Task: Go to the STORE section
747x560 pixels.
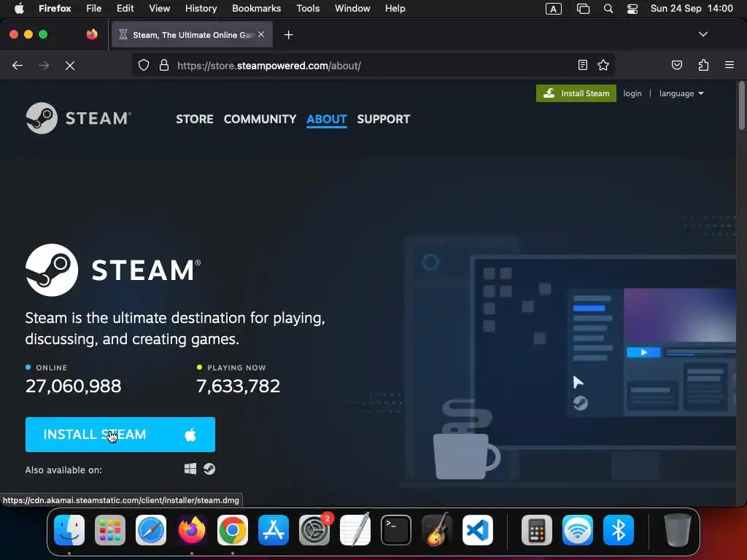Action: (194, 119)
